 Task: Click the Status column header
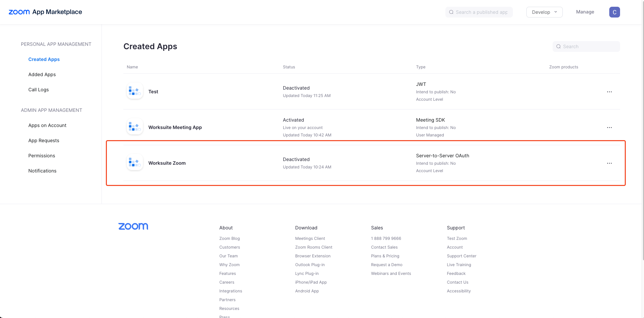coord(289,67)
